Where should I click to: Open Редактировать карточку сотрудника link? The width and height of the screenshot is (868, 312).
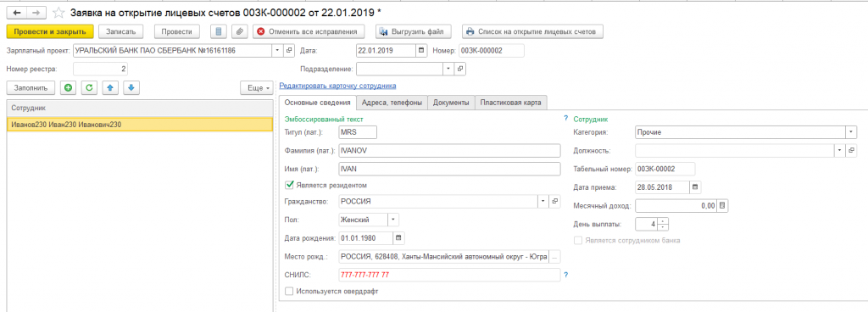click(337, 86)
